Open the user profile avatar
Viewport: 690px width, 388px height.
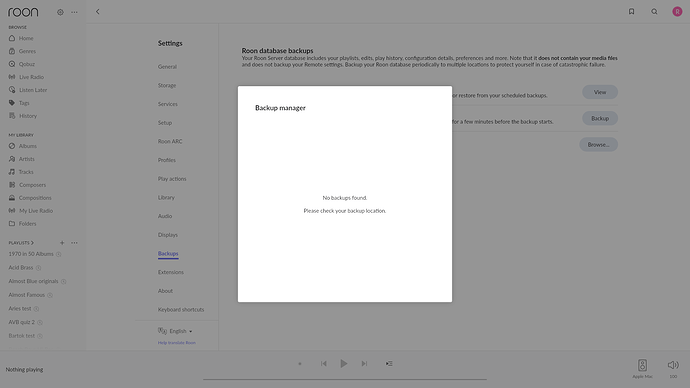(x=677, y=11)
